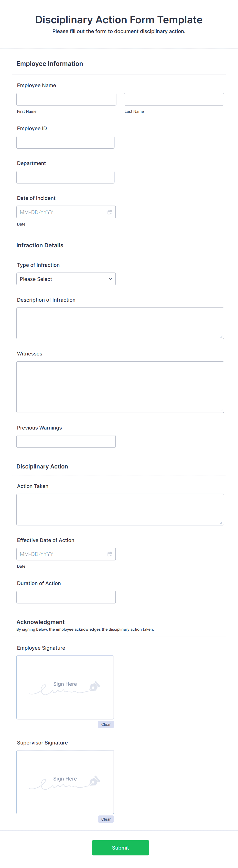The width and height of the screenshot is (238, 868).
Task: Clear the Supervisor Signature
Action: point(106,819)
